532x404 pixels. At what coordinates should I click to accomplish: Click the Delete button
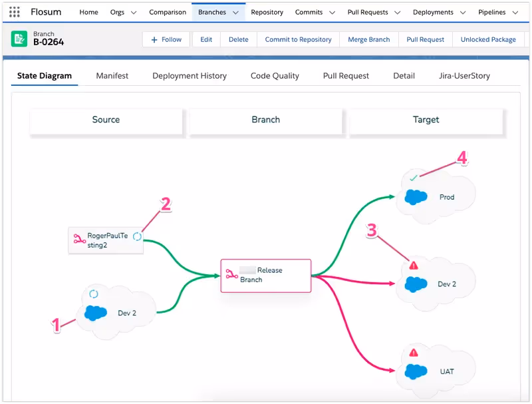[x=239, y=39]
